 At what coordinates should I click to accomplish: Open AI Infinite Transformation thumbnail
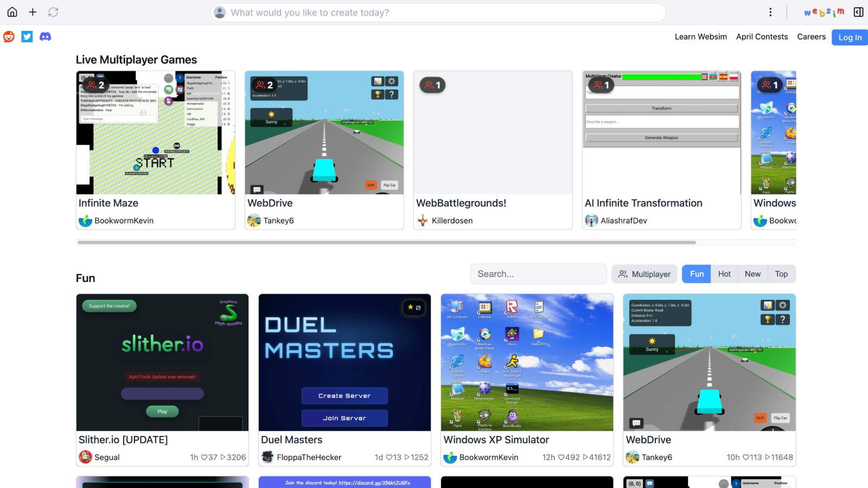coord(662,132)
